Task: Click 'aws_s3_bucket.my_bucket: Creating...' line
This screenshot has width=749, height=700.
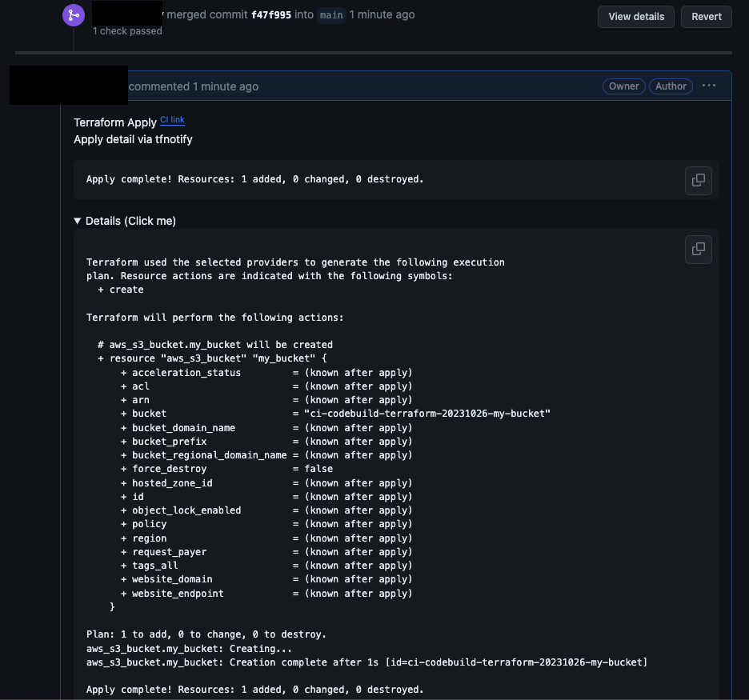Action: pyautogui.click(x=189, y=649)
